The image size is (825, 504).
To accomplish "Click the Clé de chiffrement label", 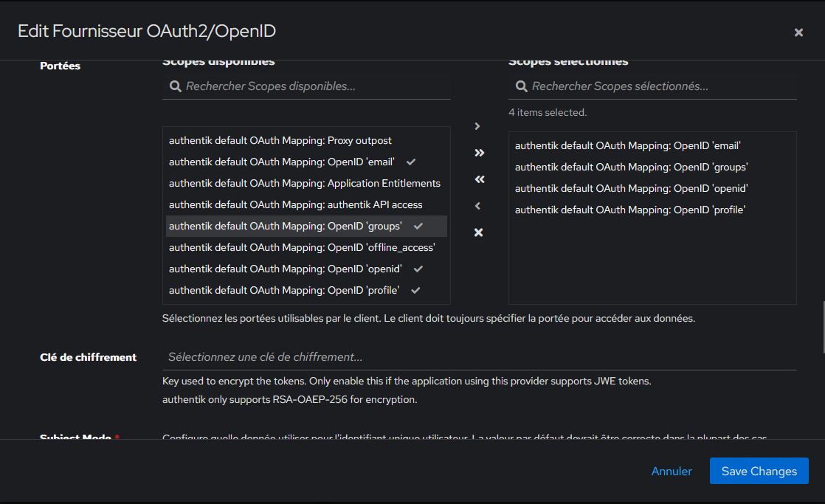I will pos(89,357).
